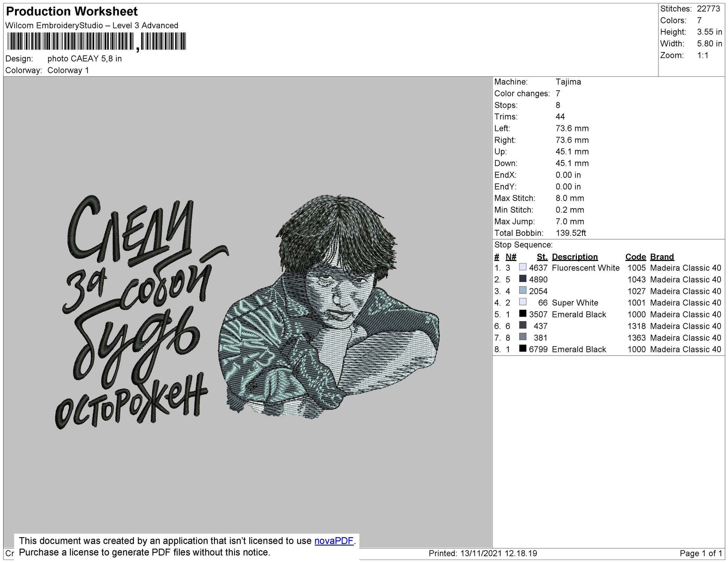Viewport: 728px width, 563px height.
Task: Click the Fluorescent White color swatch
Action: click(x=523, y=267)
